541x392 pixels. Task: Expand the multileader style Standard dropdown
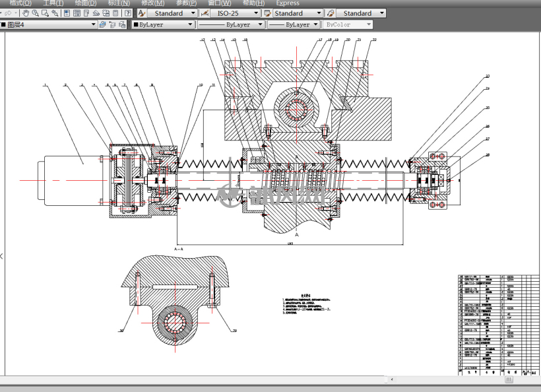[x=361, y=13]
